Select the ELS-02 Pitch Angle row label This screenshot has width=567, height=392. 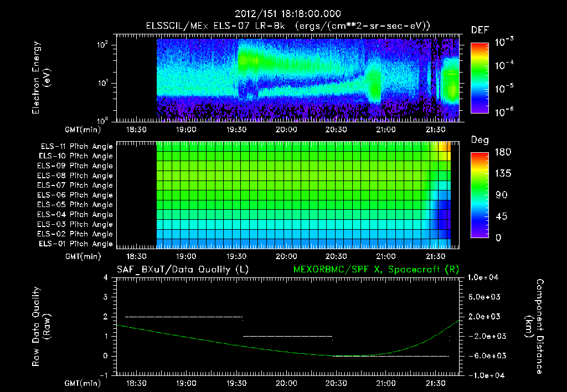coord(75,234)
